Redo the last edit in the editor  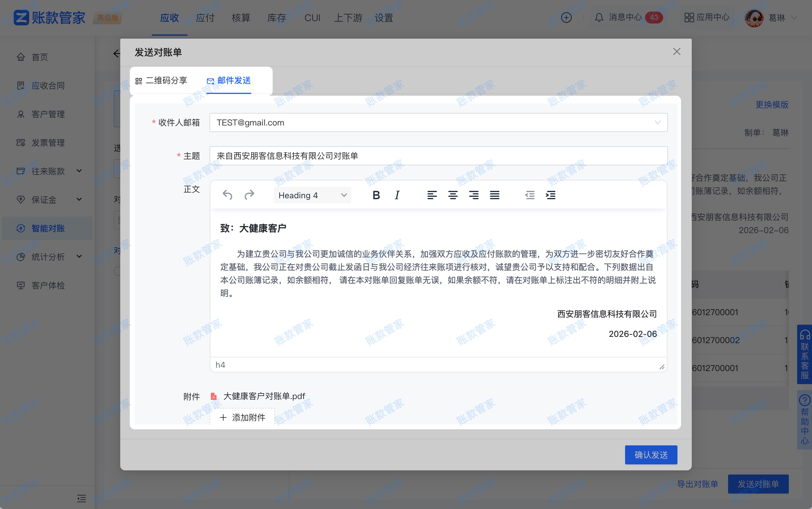pyautogui.click(x=249, y=195)
